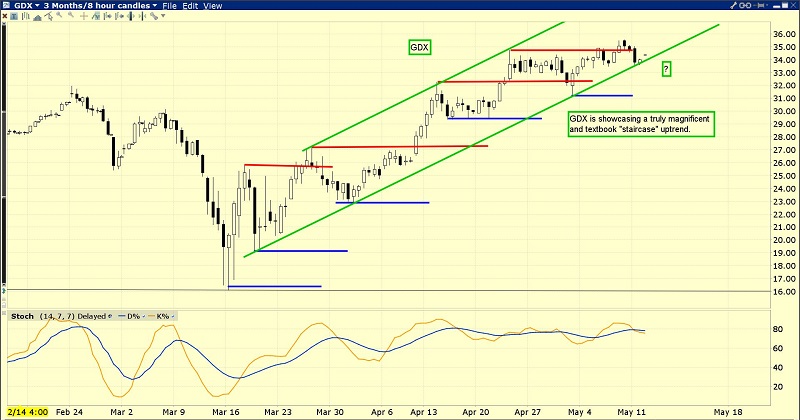The image size is (800, 420).
Task: Click the chart window icon in the title bar
Action: tap(6, 6)
